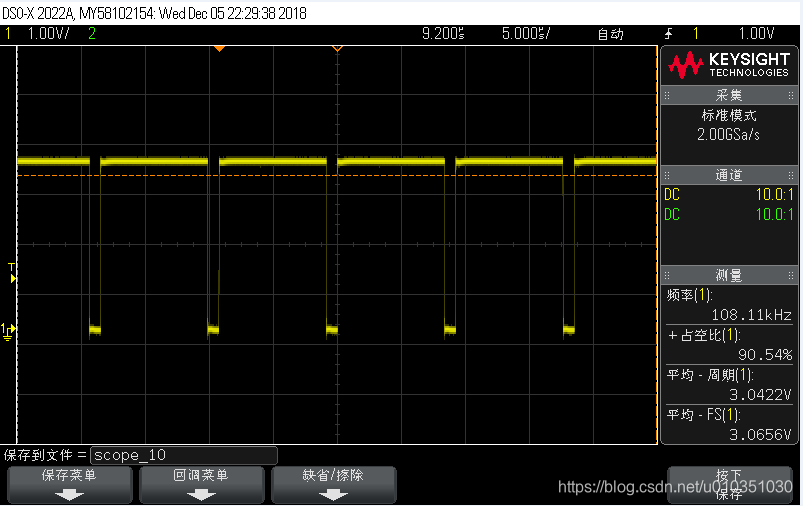Click the 保存到文件 label
Viewport: 803px width, 506px height.
pyautogui.click(x=38, y=455)
